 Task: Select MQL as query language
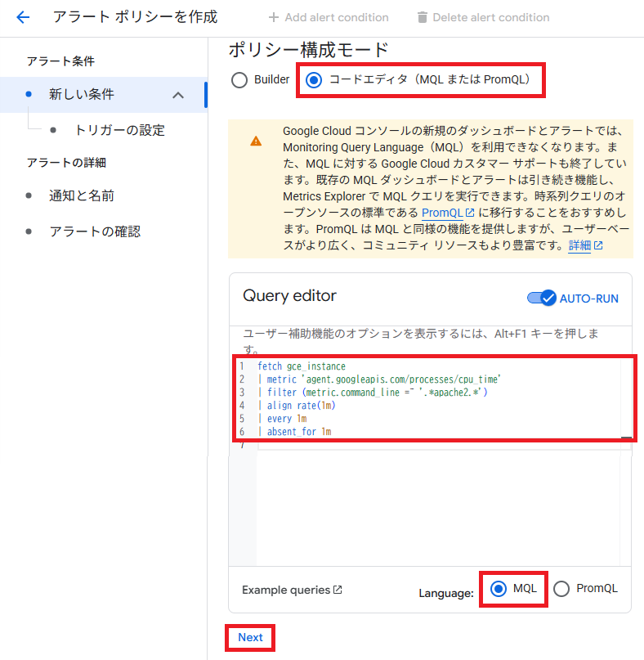coord(497,589)
